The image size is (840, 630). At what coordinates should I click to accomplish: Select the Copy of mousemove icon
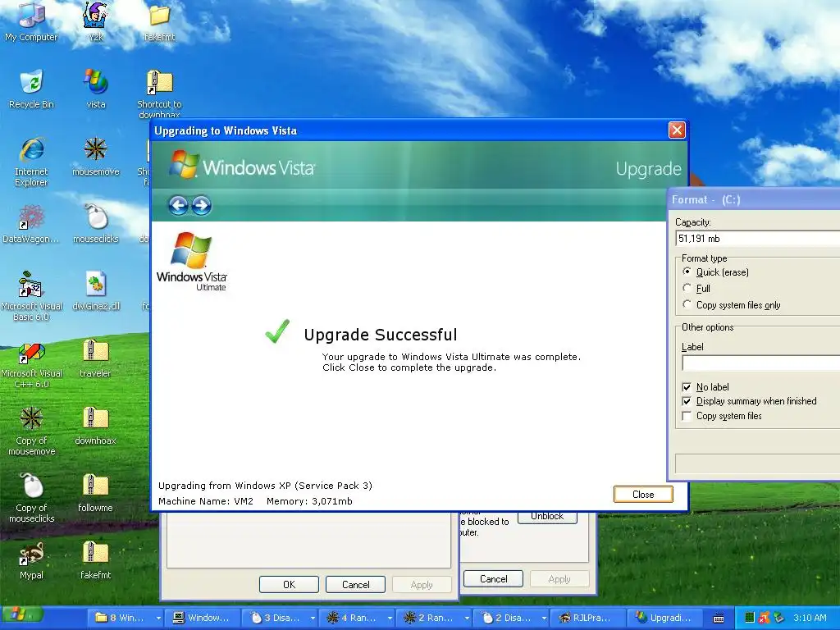pos(31,431)
